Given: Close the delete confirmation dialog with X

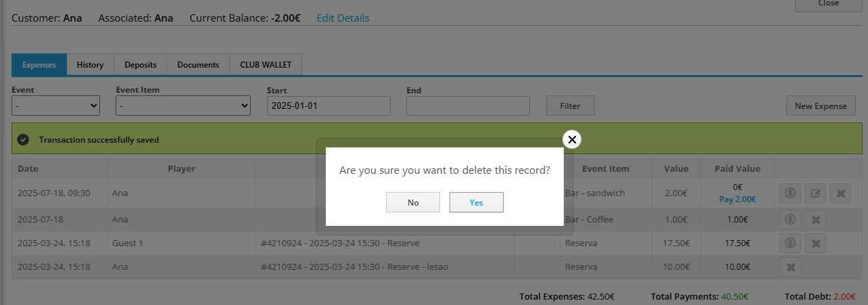Looking at the screenshot, I should [x=572, y=139].
